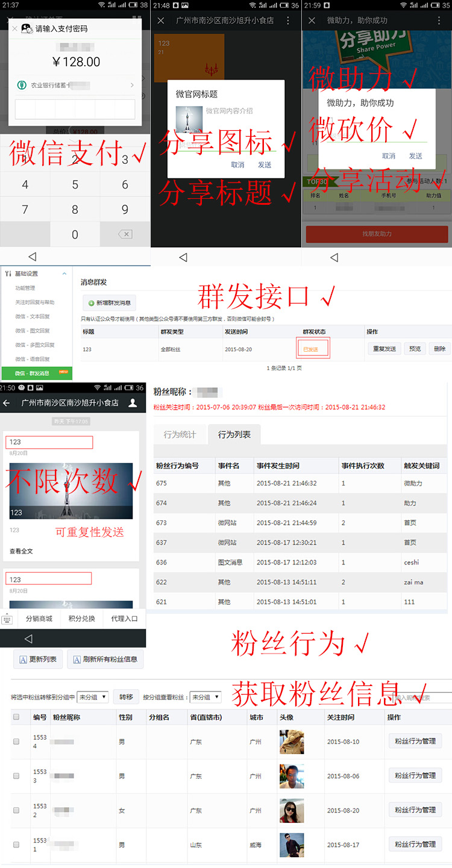Click the payment password input boxes
Image resolution: width=452 pixels, height=868 pixels.
[75, 109]
